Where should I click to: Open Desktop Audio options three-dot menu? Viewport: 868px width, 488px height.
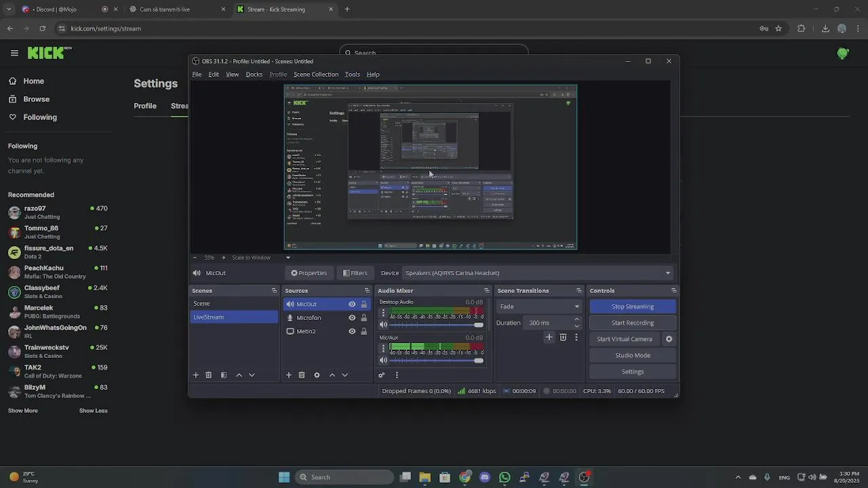[x=383, y=313]
